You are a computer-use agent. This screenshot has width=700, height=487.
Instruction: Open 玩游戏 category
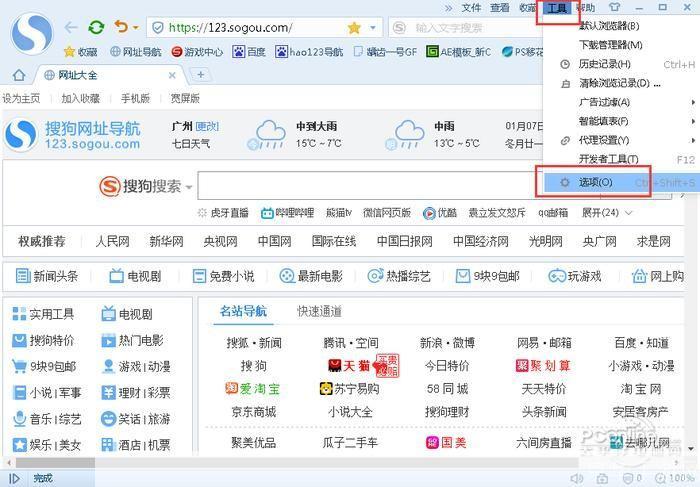pos(575,276)
